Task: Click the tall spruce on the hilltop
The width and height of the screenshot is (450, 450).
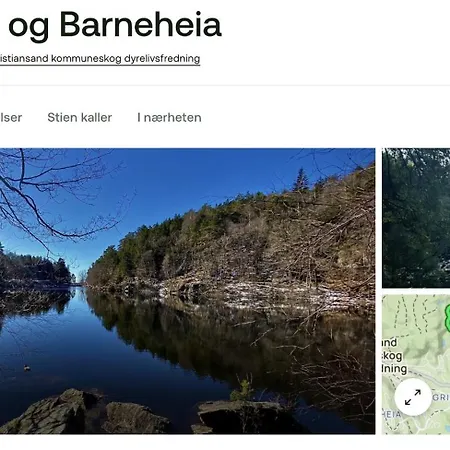Action: click(x=301, y=179)
